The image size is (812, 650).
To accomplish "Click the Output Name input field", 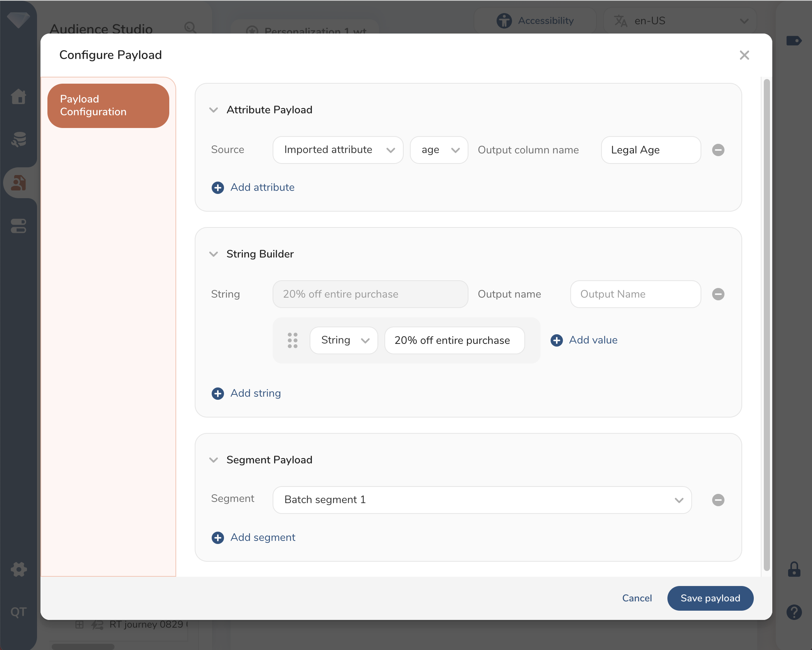I will tap(635, 294).
